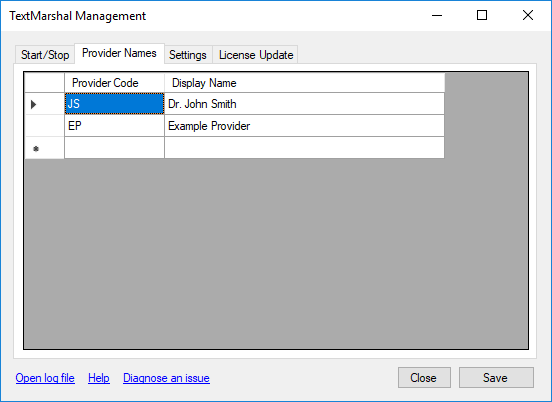Click the Close button
The image size is (552, 402).
pos(424,378)
